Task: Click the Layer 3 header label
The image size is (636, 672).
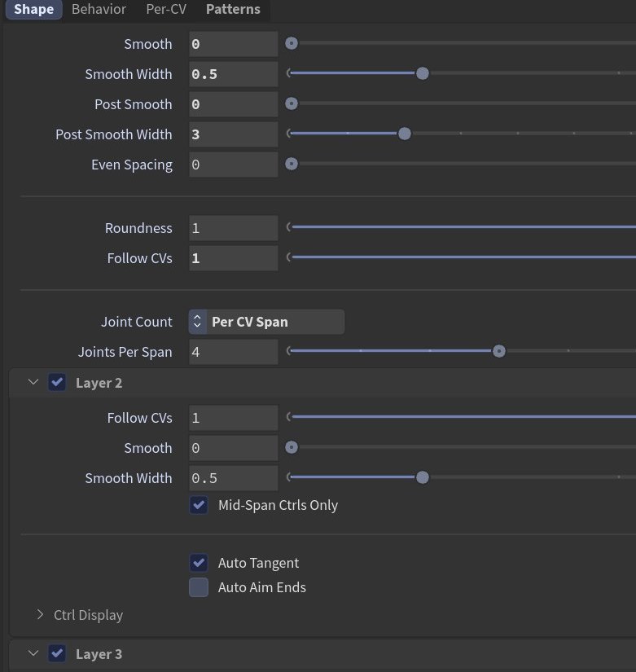Action: pos(99,654)
